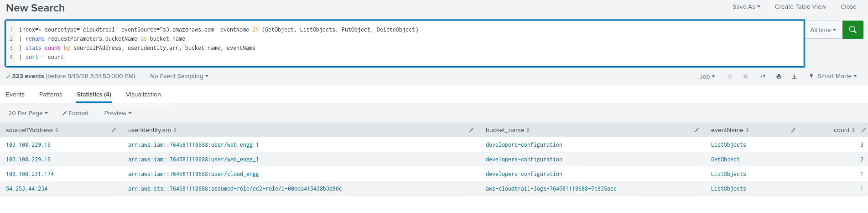This screenshot has height=213, width=868.
Task: Stop the search job
Action: pos(745,76)
